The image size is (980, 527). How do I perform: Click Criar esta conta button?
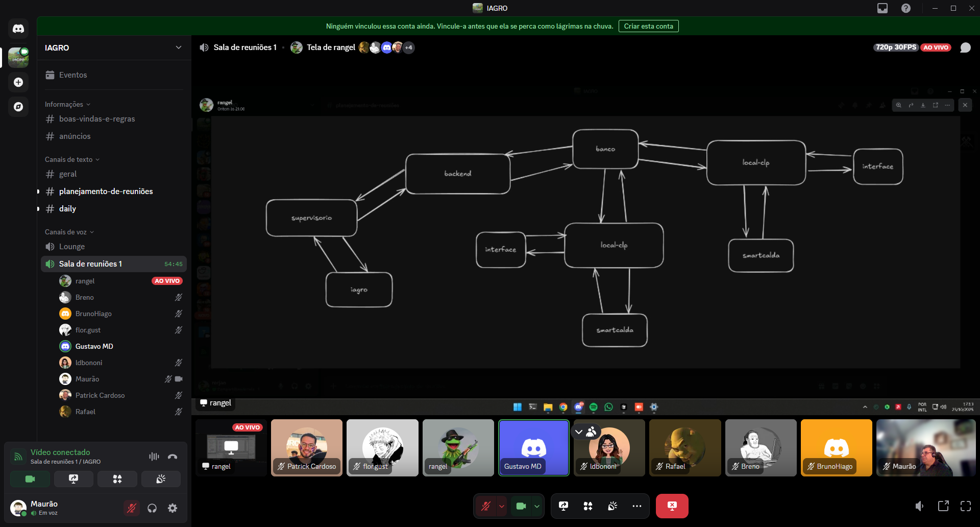648,26
